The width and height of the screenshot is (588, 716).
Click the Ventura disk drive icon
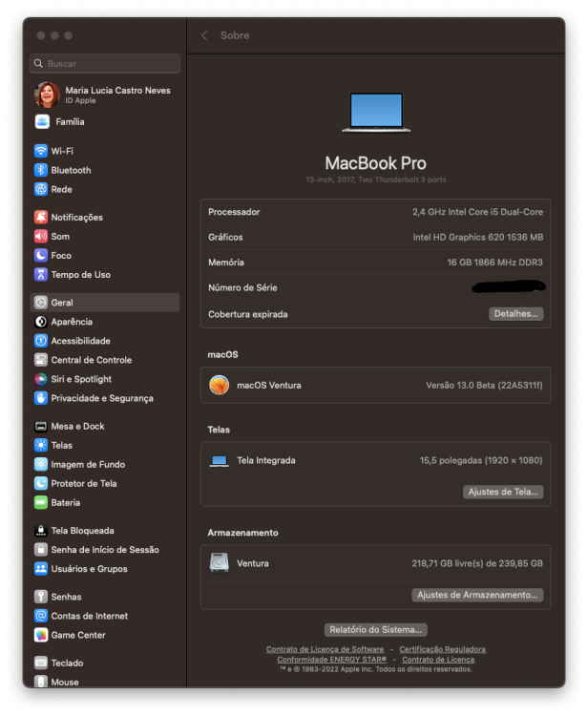(220, 563)
